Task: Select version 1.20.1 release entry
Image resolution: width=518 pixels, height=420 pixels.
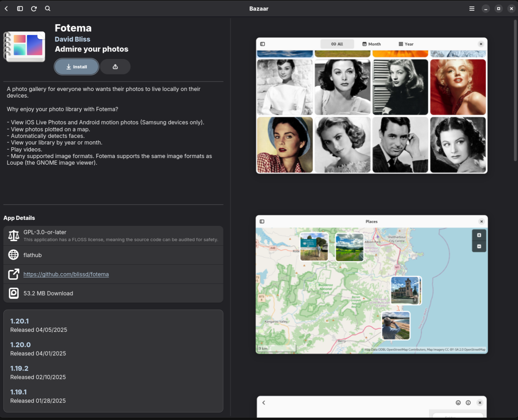Action: [38, 325]
